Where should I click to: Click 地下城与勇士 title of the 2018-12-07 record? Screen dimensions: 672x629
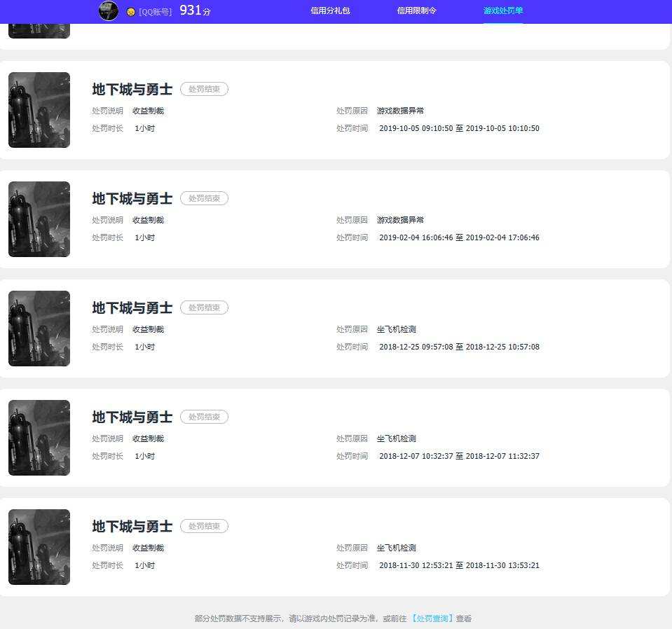(132, 417)
